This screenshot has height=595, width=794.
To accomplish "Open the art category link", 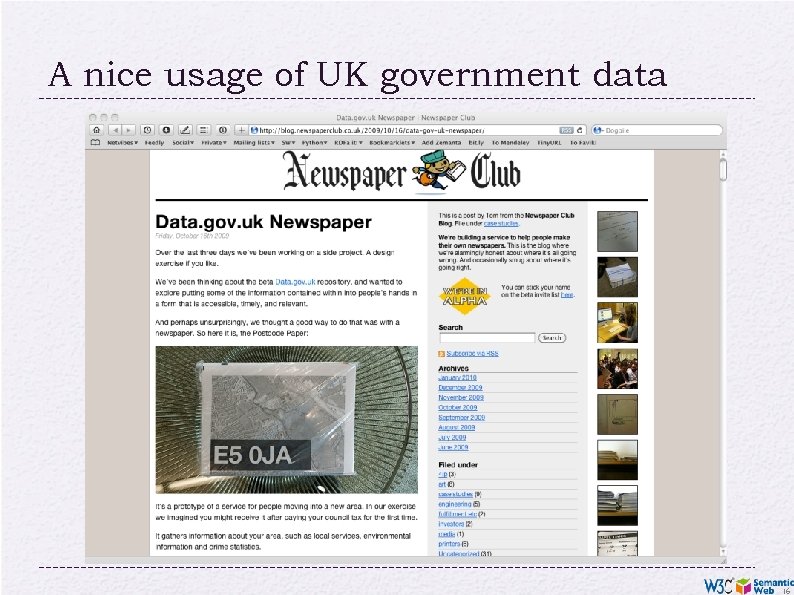I will pyautogui.click(x=442, y=485).
